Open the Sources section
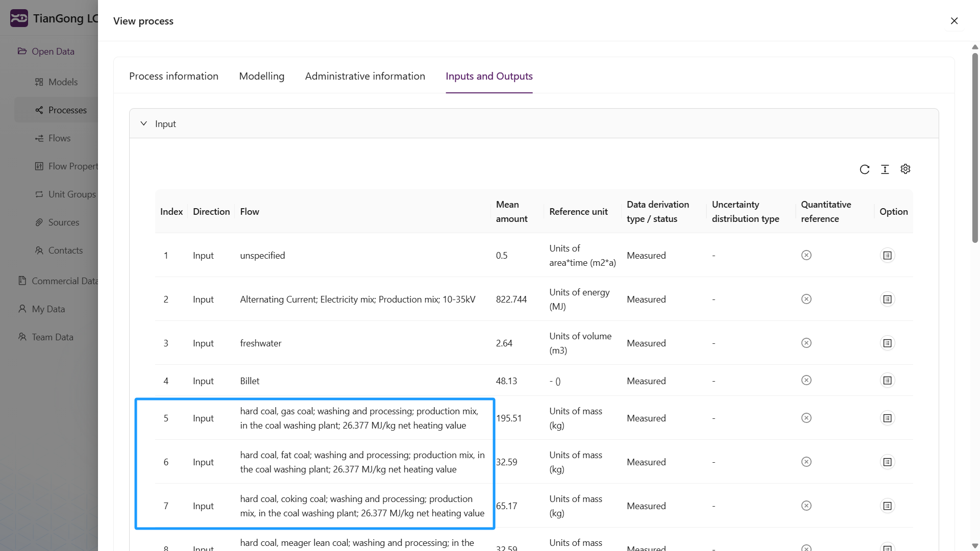The image size is (980, 551). pyautogui.click(x=39, y=222)
